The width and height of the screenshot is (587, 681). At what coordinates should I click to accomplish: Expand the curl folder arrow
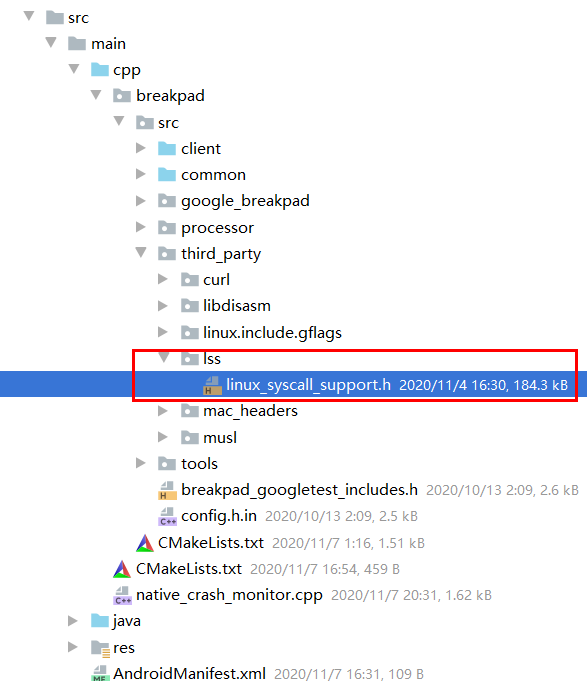coord(163,279)
